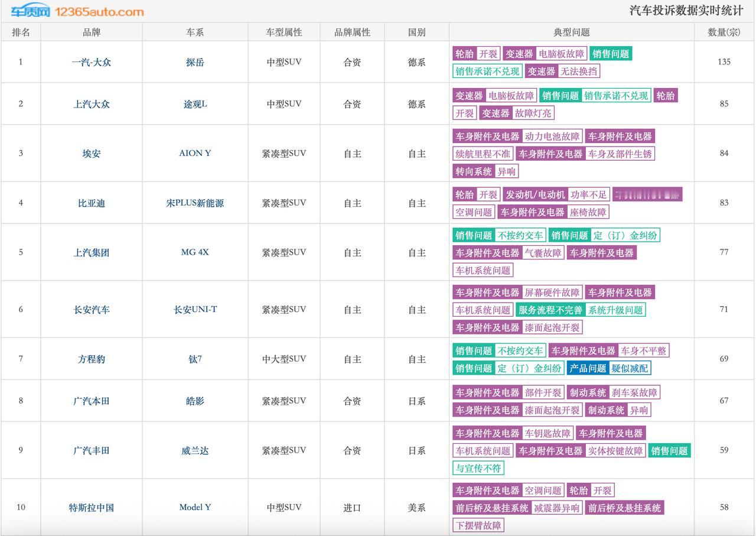Open the 钛7 model link
The height and width of the screenshot is (536, 756).
pos(195,359)
